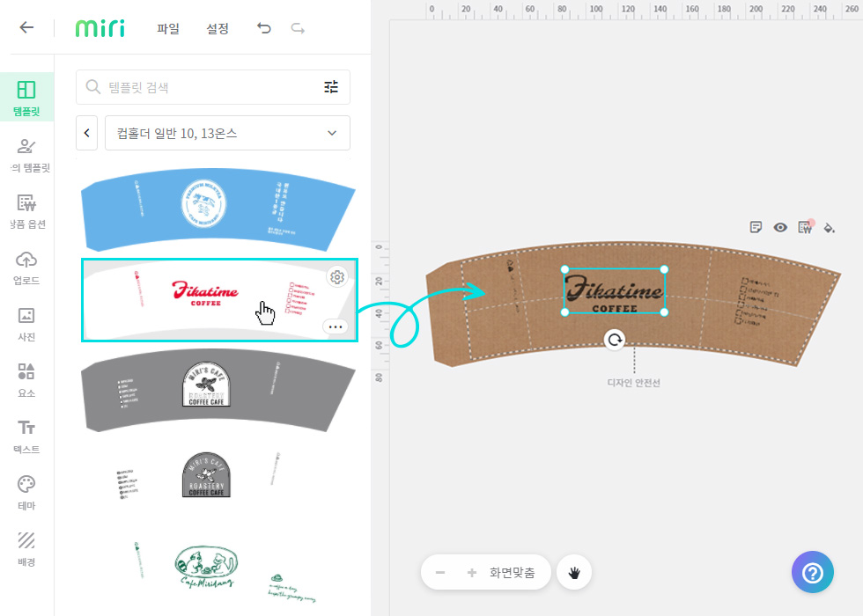Open the Elements (요소) sidebar panel
This screenshot has height=616, width=863.
coord(26,380)
